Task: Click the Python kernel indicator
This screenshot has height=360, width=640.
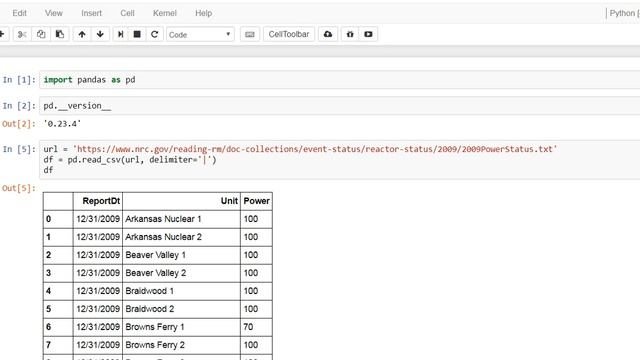Action: 624,13
